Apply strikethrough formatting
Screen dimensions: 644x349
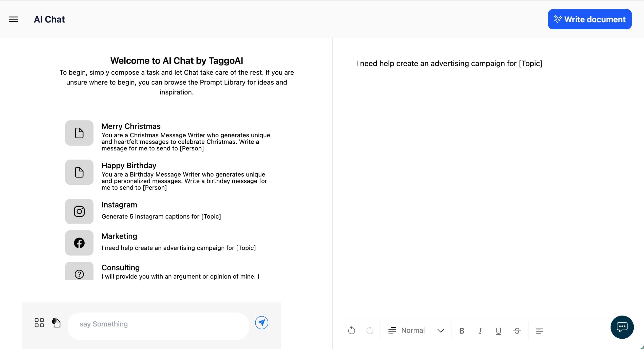point(517,331)
